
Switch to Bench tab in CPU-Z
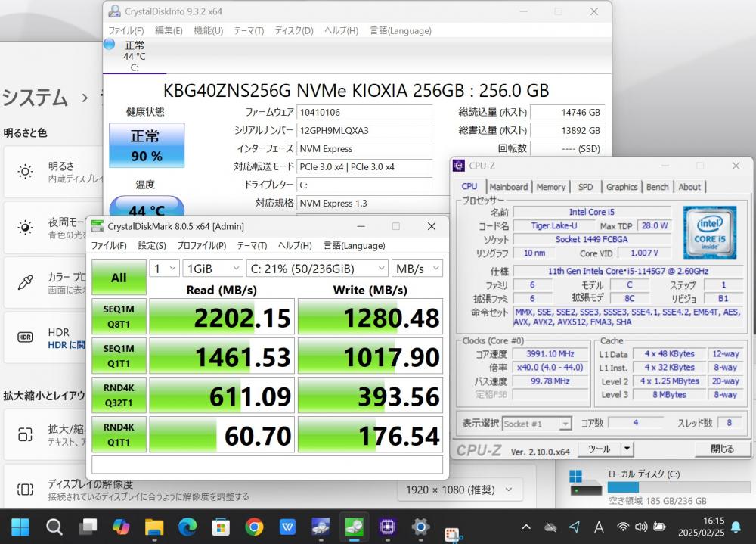tap(657, 187)
